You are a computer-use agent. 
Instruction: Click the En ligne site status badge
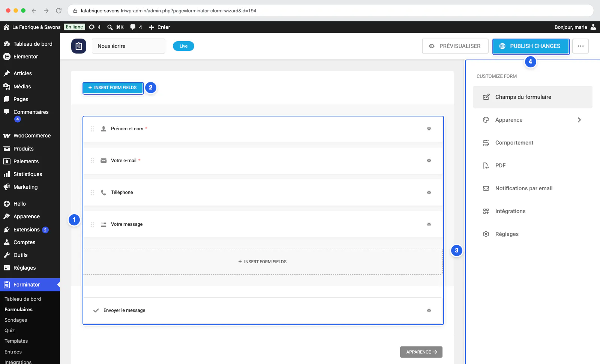click(74, 27)
